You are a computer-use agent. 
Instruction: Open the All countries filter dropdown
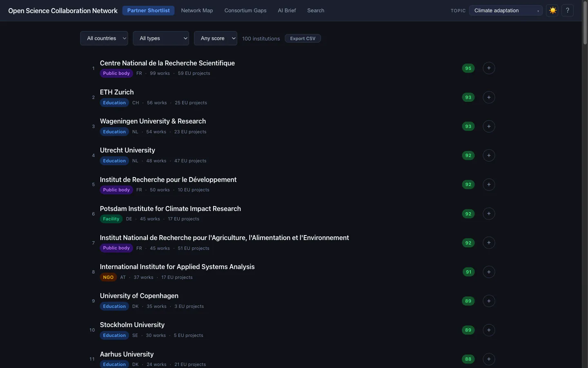coord(104,38)
